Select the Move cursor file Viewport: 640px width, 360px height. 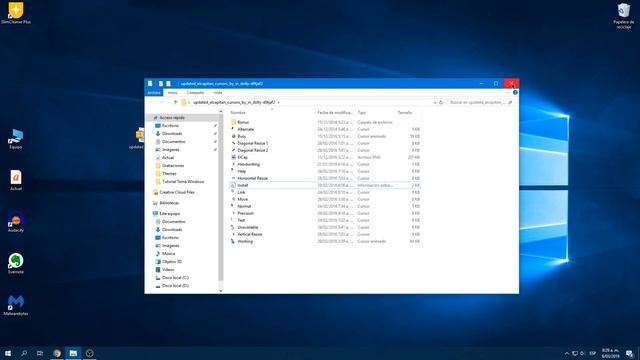point(242,199)
